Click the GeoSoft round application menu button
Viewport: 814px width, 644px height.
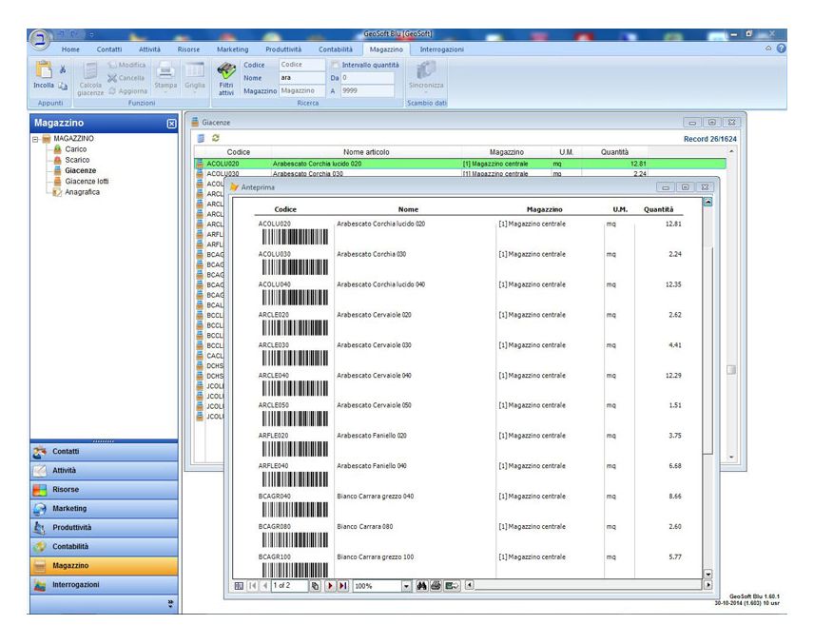coord(40,39)
